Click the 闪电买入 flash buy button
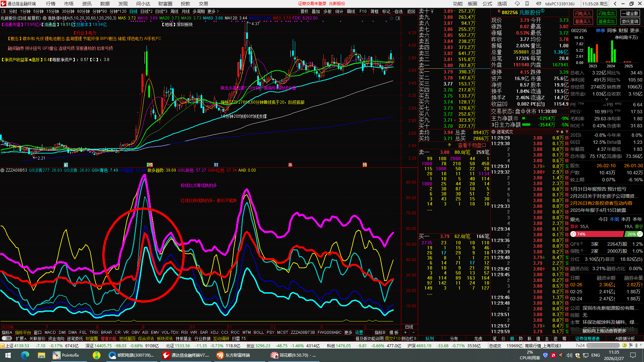The width and height of the screenshot is (644, 362). [583, 13]
